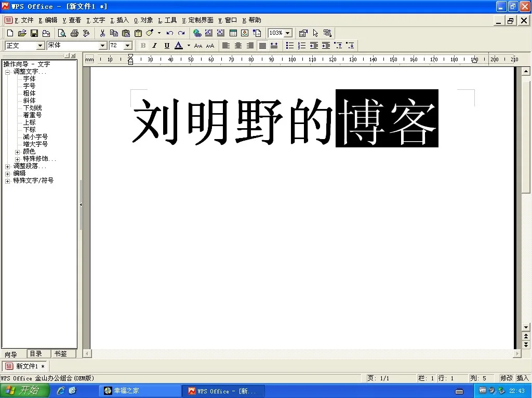Select 下划线 in the wizard tree

coord(32,108)
